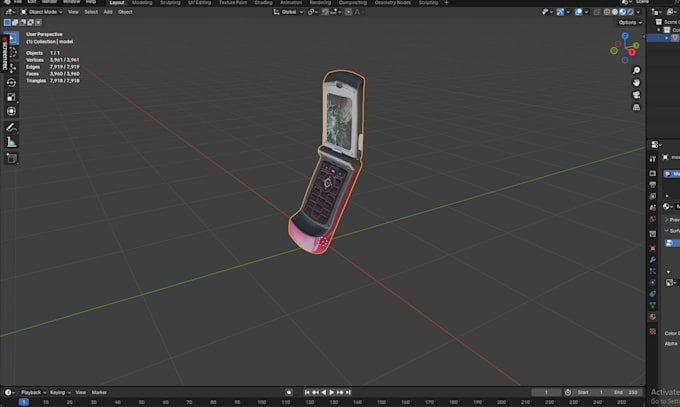
Task: Open the Object properties orange square tab
Action: pyautogui.click(x=653, y=248)
